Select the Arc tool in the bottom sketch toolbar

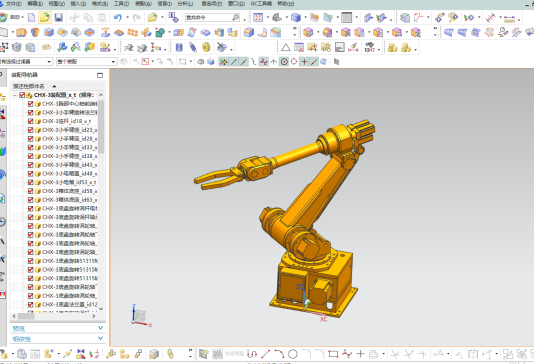pyautogui.click(x=279, y=354)
